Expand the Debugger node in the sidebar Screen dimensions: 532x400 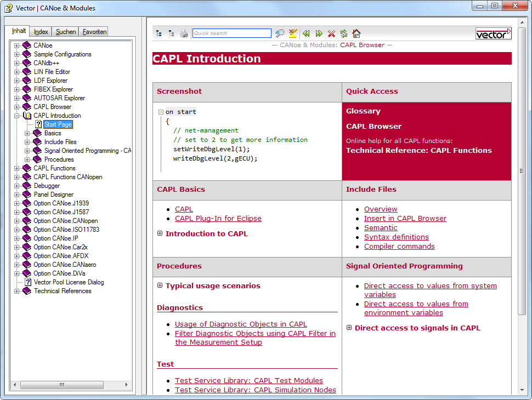coord(16,186)
